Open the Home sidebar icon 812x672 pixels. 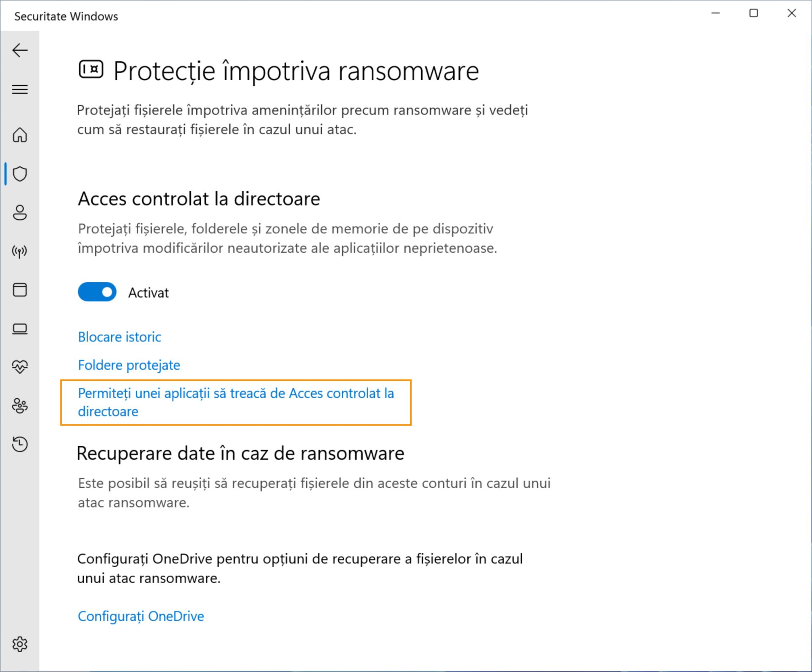[20, 135]
